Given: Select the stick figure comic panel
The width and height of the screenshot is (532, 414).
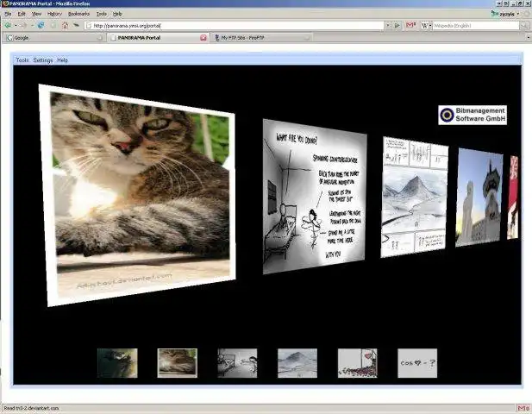Looking at the screenshot, I should [315, 196].
